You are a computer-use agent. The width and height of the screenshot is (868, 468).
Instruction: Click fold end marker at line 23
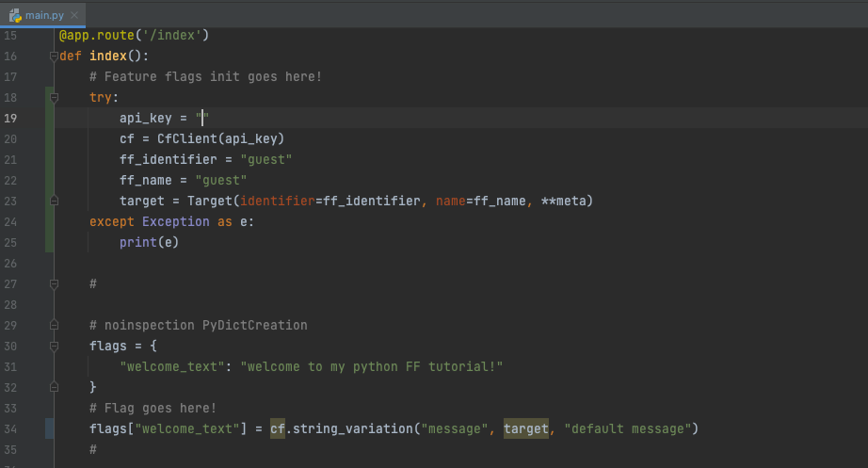coord(54,202)
